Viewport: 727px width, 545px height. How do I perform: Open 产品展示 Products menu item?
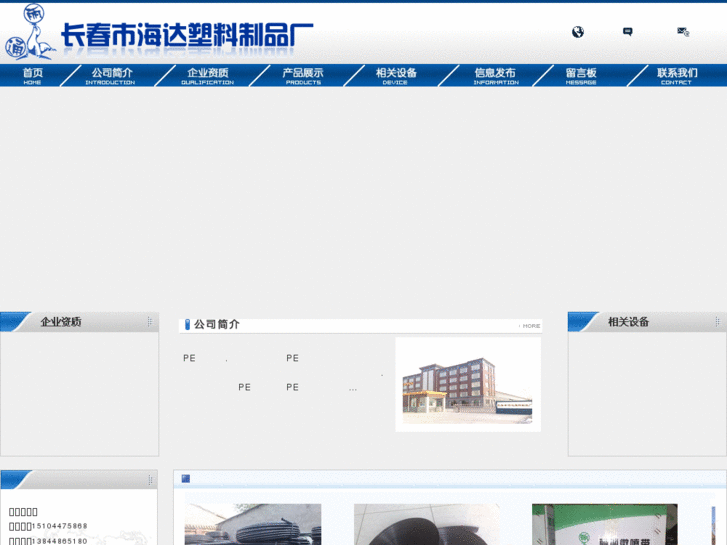pyautogui.click(x=303, y=76)
